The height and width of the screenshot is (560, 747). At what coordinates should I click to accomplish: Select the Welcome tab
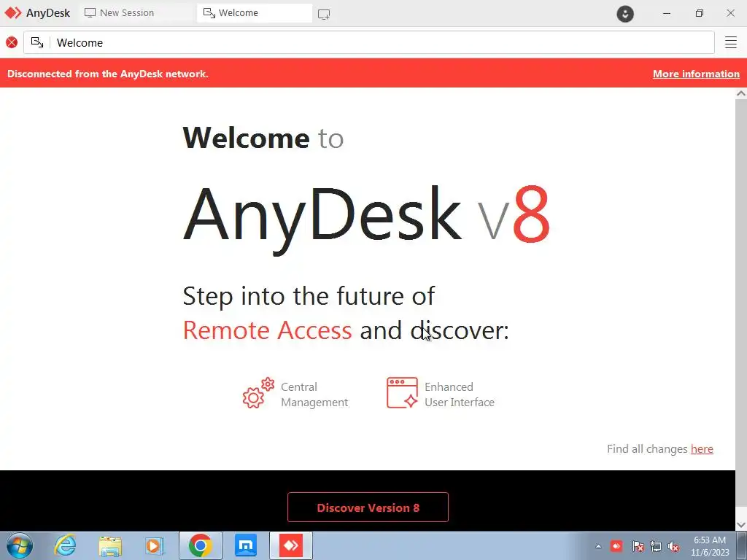pyautogui.click(x=255, y=13)
